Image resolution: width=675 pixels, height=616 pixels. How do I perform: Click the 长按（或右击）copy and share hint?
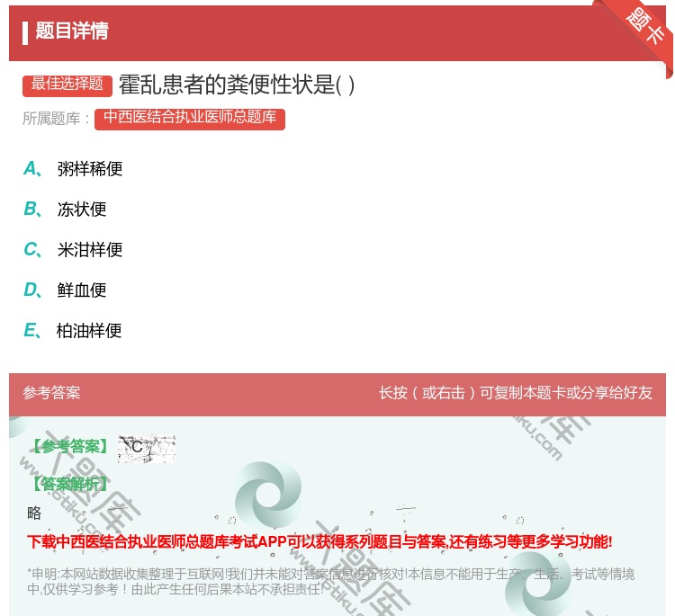tap(515, 393)
